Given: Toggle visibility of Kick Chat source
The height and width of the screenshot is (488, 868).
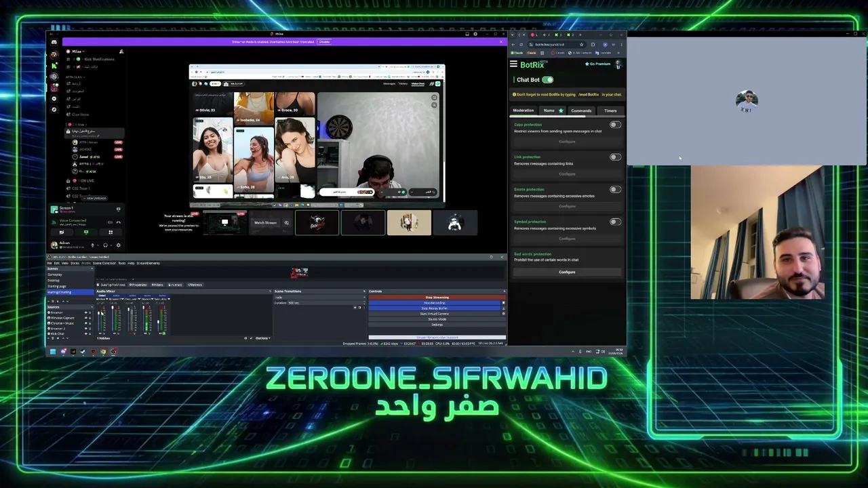Looking at the screenshot, I should [x=85, y=334].
